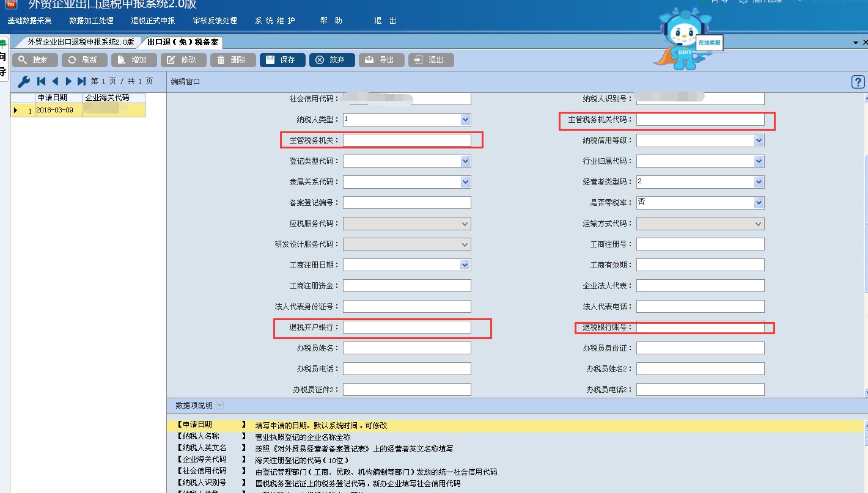Open the 基础数据采集 menu

click(x=29, y=21)
